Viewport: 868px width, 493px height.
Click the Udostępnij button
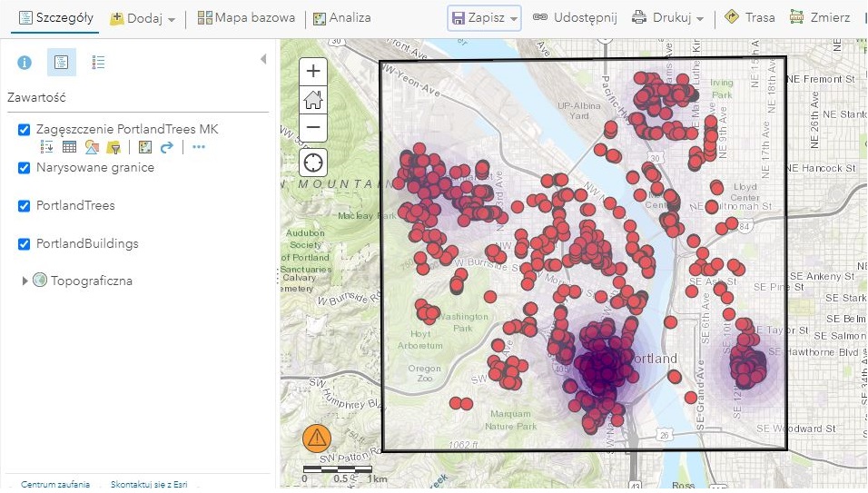(574, 18)
